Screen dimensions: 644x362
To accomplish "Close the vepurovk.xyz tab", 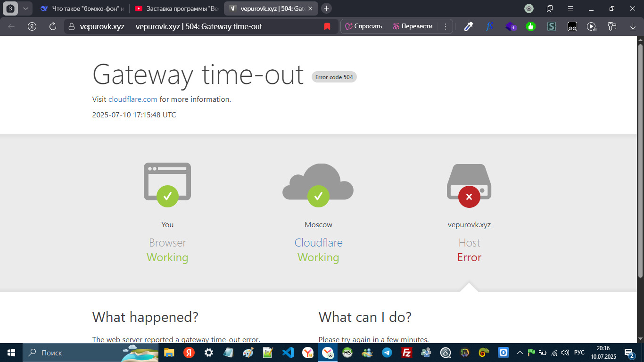I will 310,8.
